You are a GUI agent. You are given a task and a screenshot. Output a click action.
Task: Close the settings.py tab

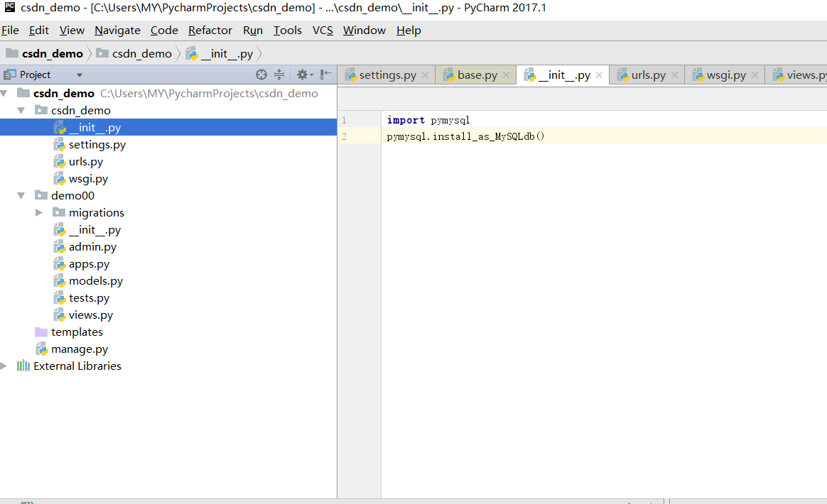coord(425,75)
